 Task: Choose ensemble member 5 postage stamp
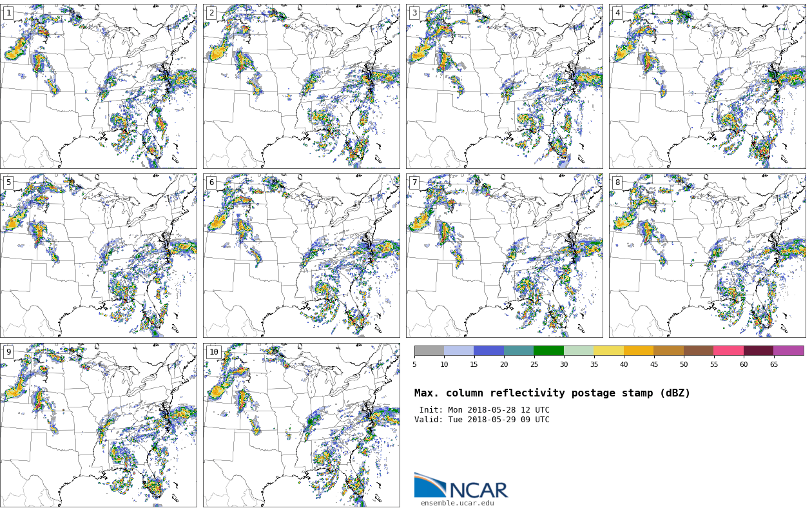99,255
